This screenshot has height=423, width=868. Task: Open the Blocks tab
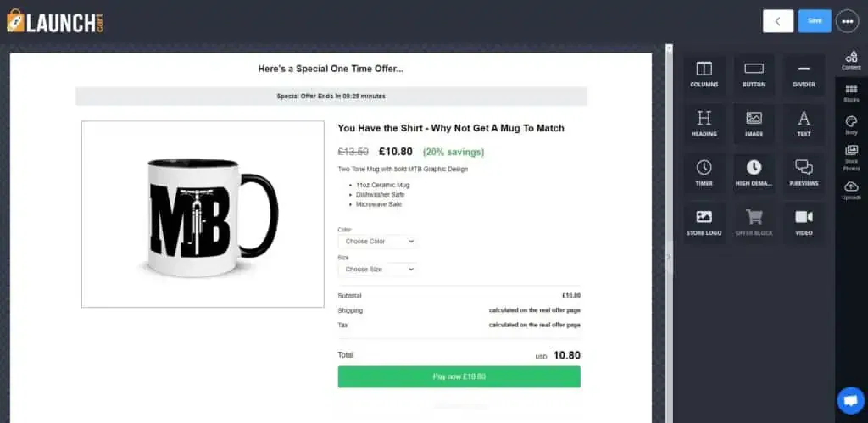851,93
